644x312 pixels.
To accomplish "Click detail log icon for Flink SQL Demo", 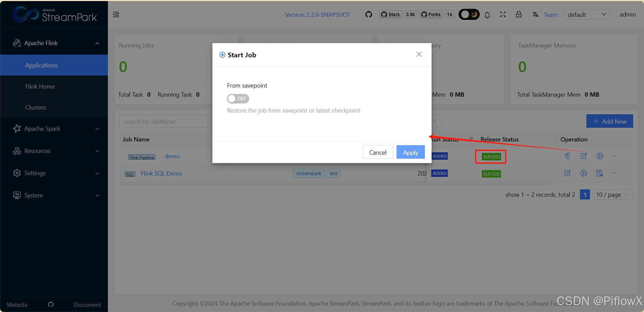I will click(599, 173).
